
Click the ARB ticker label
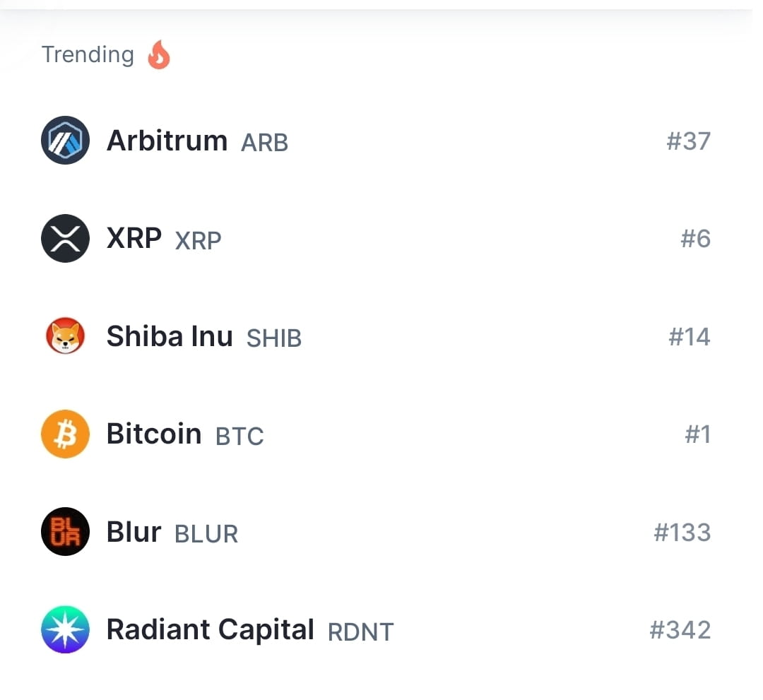point(264,143)
